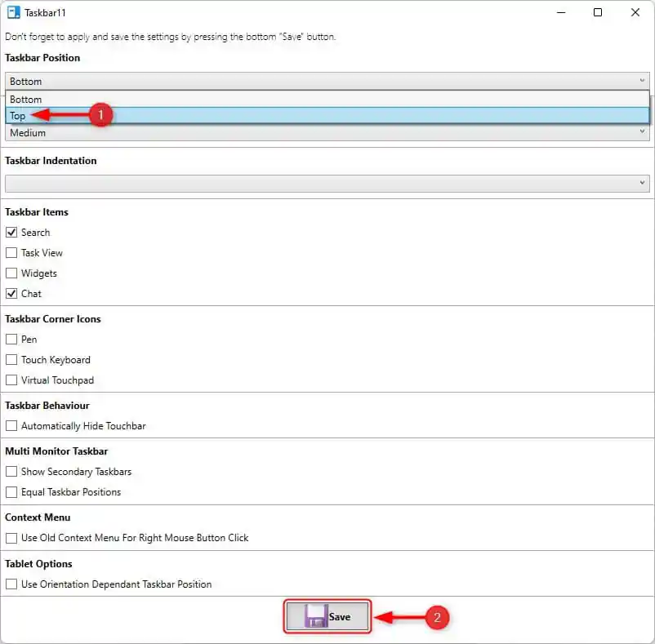Click the Taskbar Position heading

click(42, 58)
